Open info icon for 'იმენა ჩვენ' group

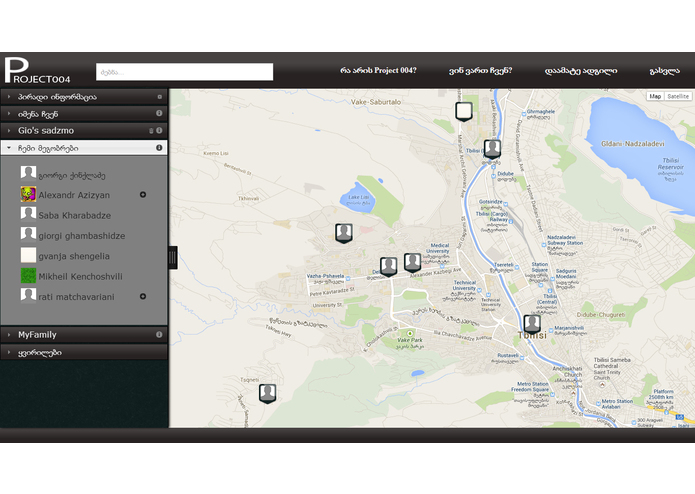(x=159, y=113)
